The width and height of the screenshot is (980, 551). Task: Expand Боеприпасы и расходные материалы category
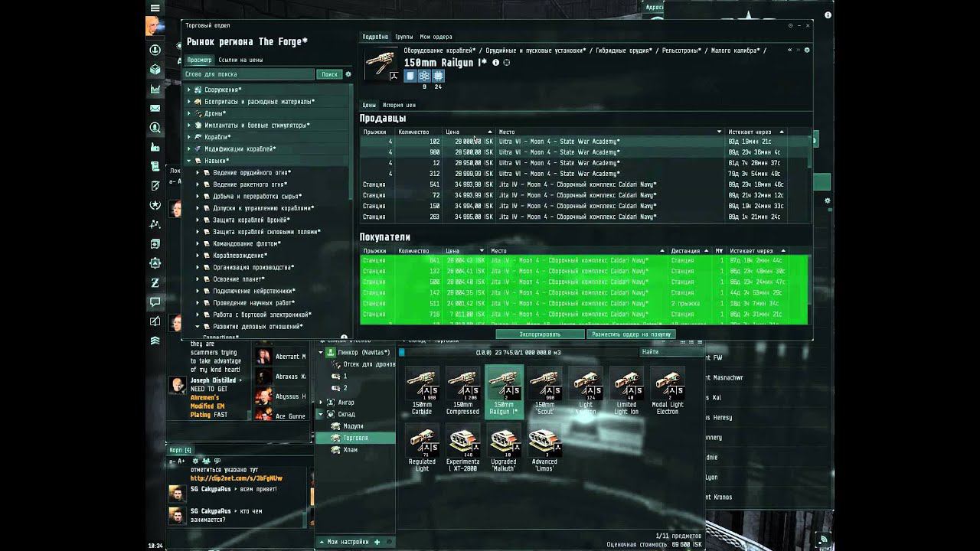pos(189,102)
